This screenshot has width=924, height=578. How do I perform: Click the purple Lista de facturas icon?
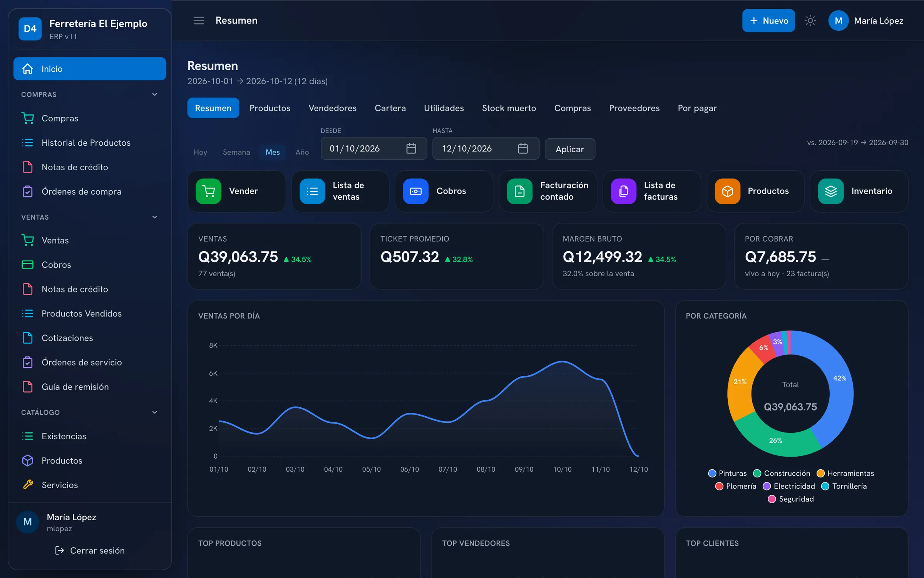tap(623, 191)
